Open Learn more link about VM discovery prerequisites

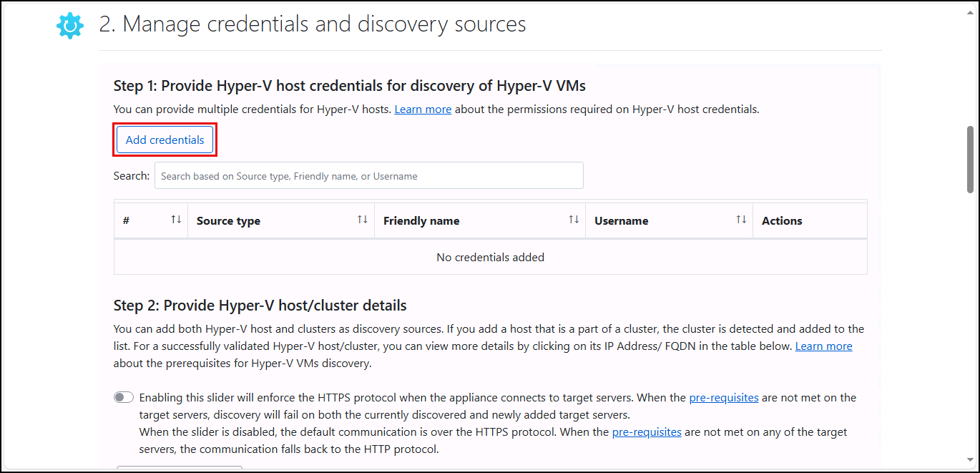click(823, 346)
